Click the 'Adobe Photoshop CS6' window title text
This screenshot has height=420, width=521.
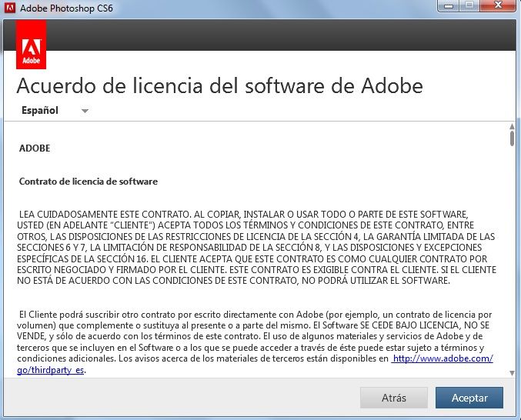tap(66, 8)
